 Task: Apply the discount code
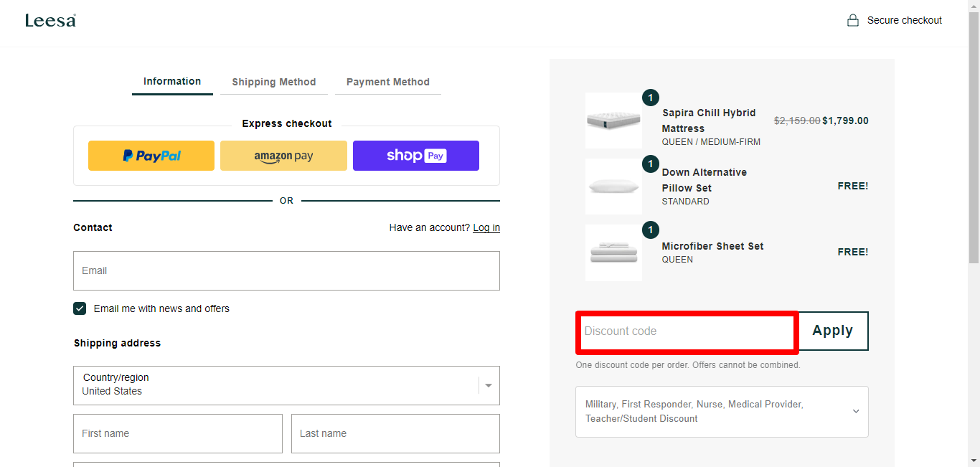pyautogui.click(x=833, y=331)
